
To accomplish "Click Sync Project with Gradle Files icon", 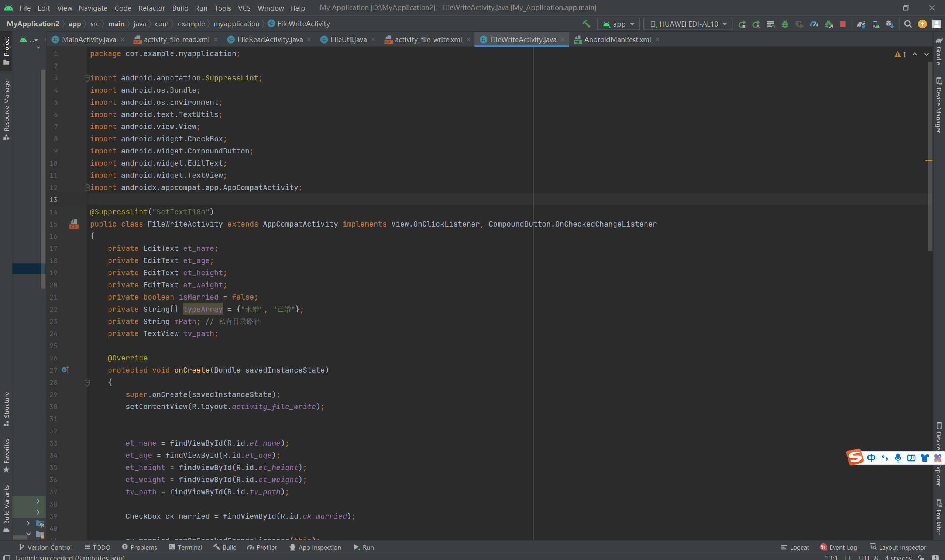I will pos(861,24).
